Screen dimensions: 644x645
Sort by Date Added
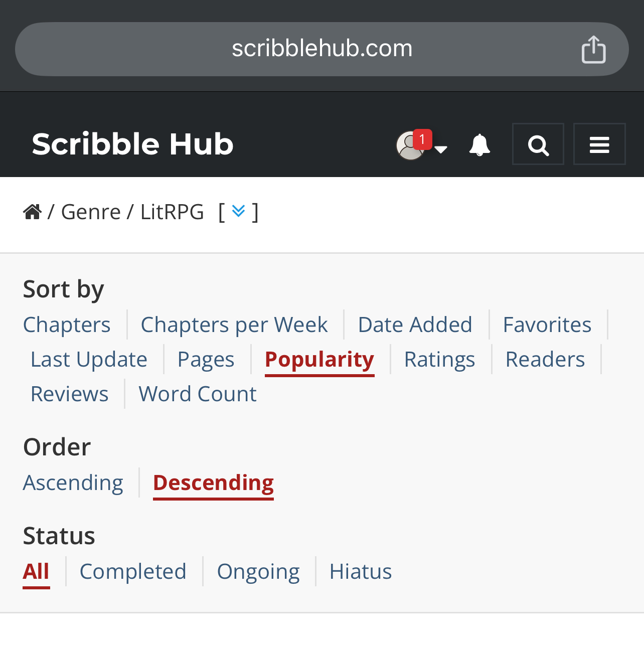(x=415, y=325)
